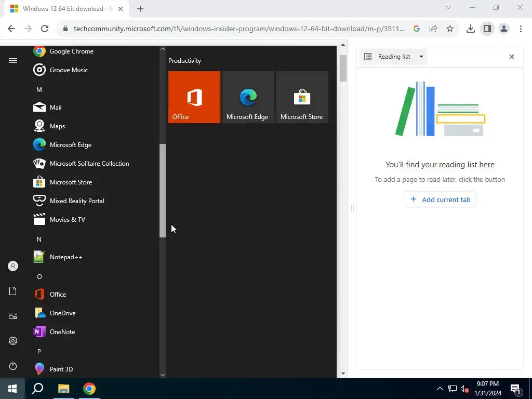Open Documents from the Start sidebar
Image resolution: width=532 pixels, height=399 pixels.
click(x=13, y=291)
